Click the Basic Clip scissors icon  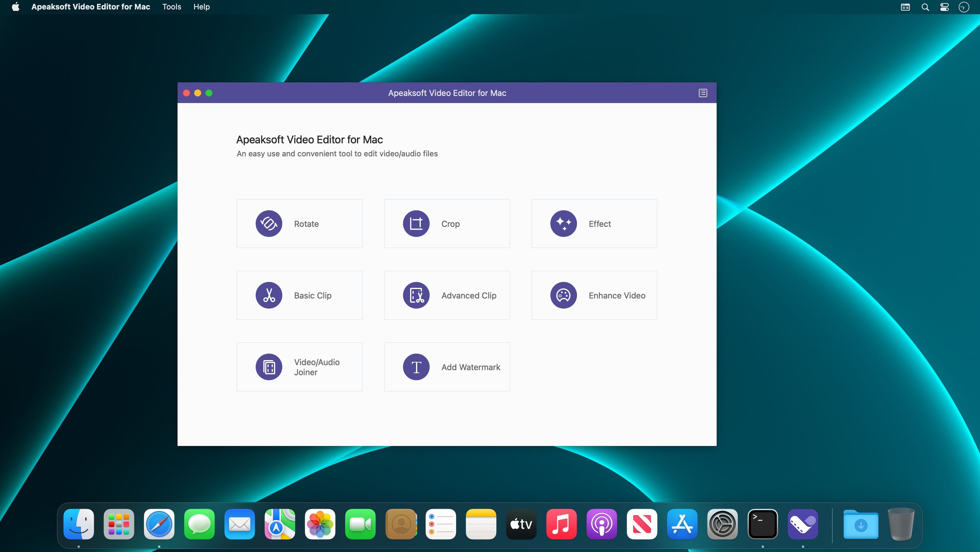click(269, 295)
